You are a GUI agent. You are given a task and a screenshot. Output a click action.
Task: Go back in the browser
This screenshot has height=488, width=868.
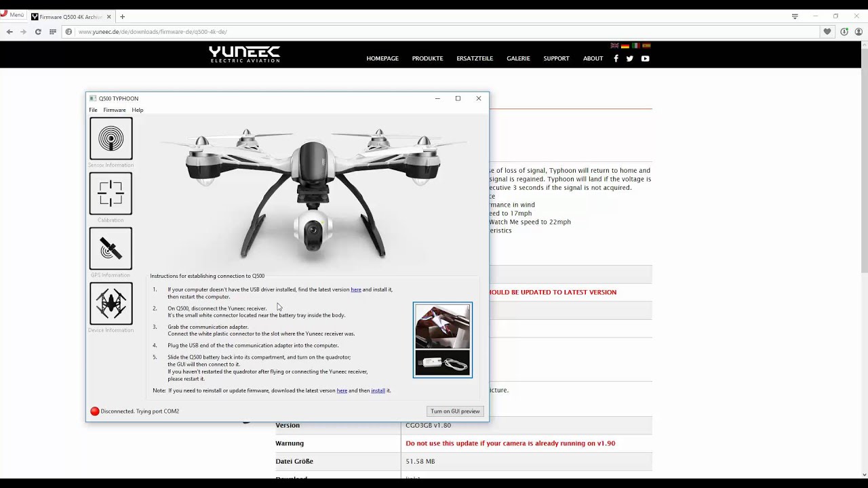pos(9,32)
